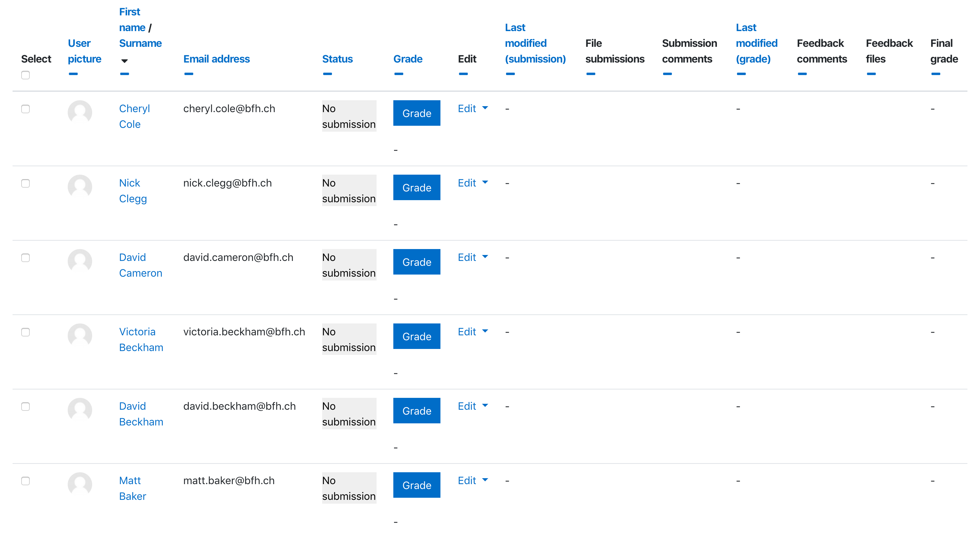Open Edit dropdown for Nick Clegg

473,183
